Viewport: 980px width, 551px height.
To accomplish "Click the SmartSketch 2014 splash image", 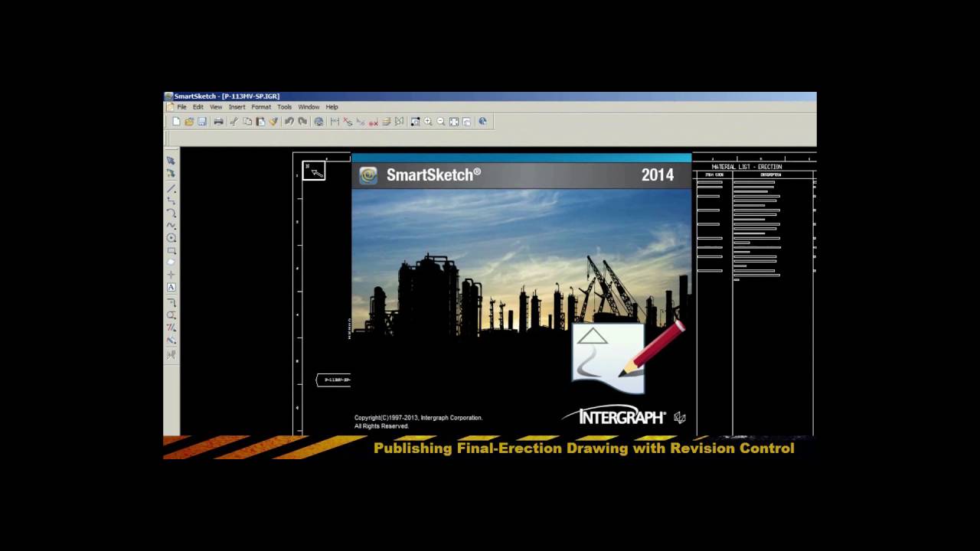I will 521,295.
